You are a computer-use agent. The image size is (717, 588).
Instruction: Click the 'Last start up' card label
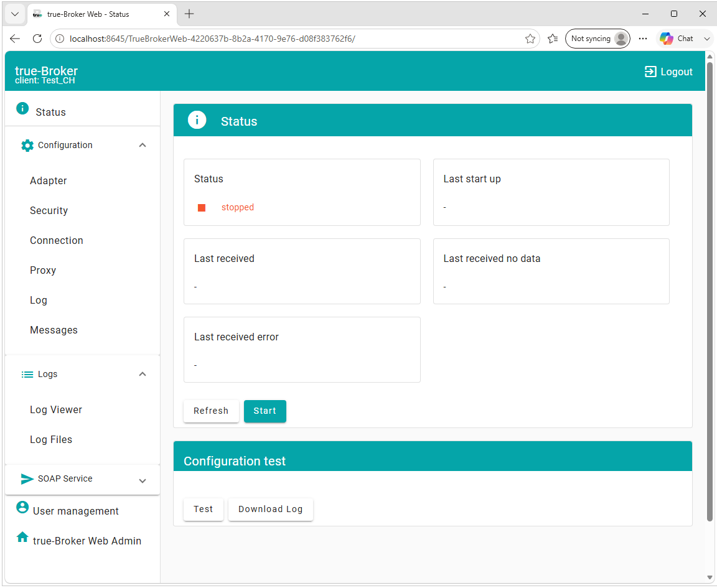coord(472,179)
